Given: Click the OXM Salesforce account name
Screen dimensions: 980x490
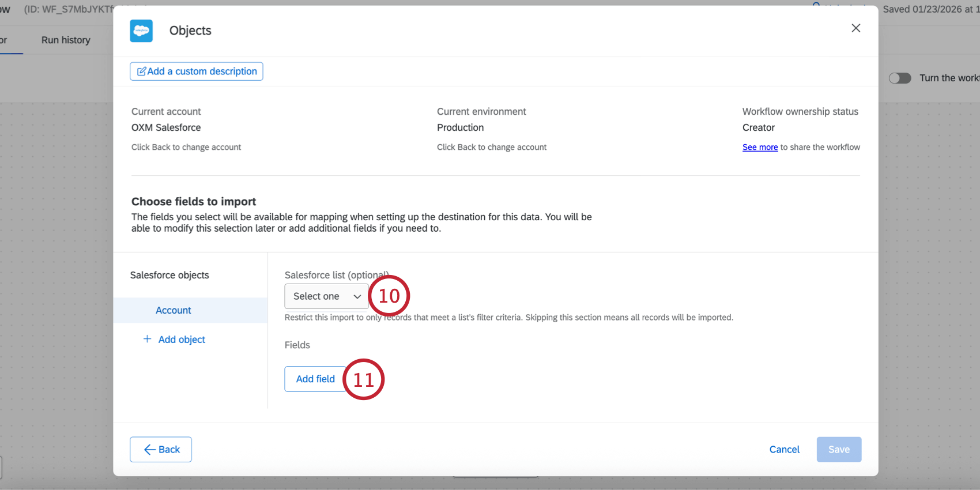Looking at the screenshot, I should pos(166,127).
